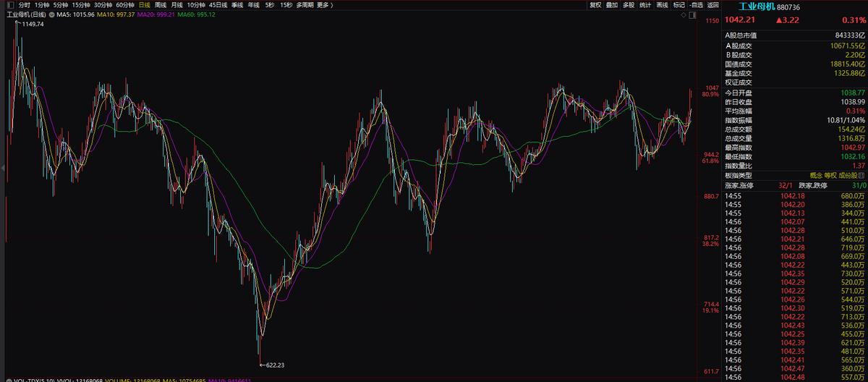The image size is (868, 382).
Task: Click the 今日开盘 value 1038.77
Action: (x=854, y=93)
